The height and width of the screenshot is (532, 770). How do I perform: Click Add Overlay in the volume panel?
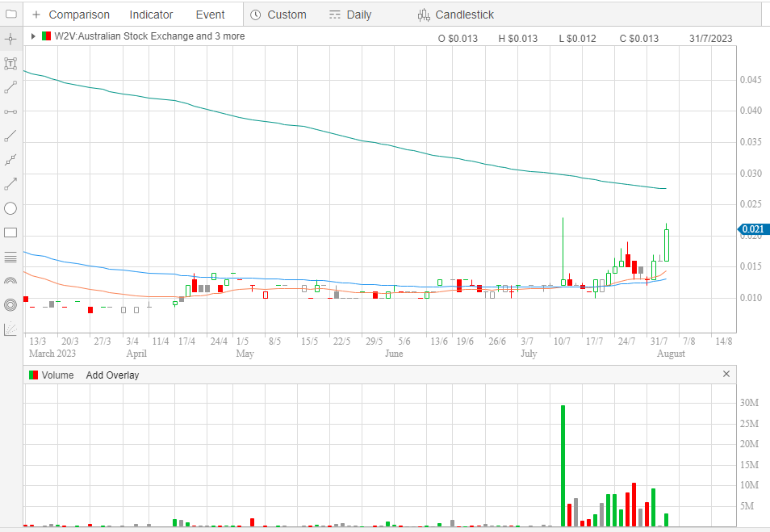pyautogui.click(x=112, y=375)
